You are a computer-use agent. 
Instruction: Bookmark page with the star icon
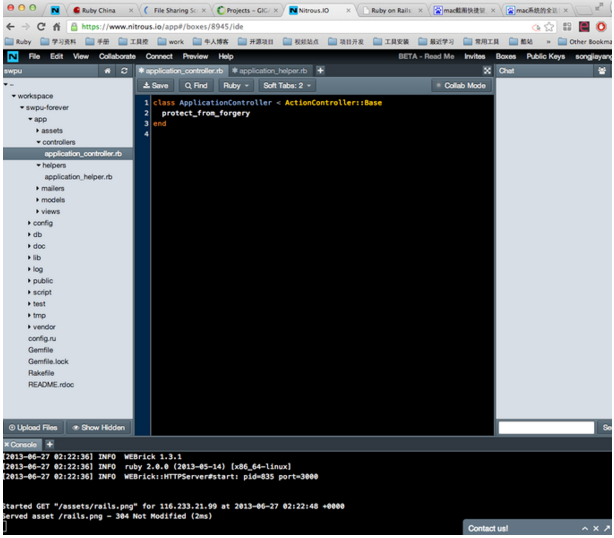[x=549, y=26]
